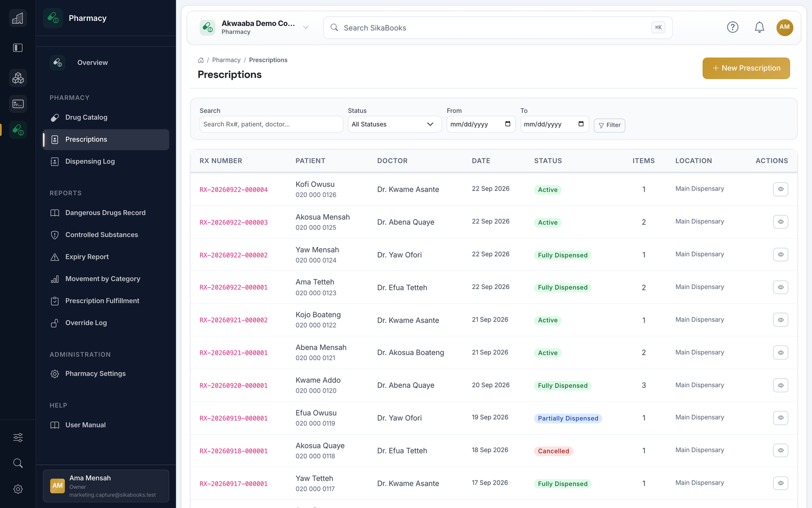Screen dimensions: 812x508
Task: Open the help question mark icon
Action: [732, 27]
